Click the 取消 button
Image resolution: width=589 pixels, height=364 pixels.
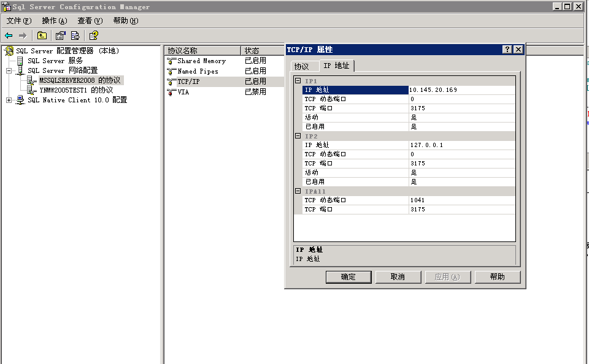click(398, 277)
